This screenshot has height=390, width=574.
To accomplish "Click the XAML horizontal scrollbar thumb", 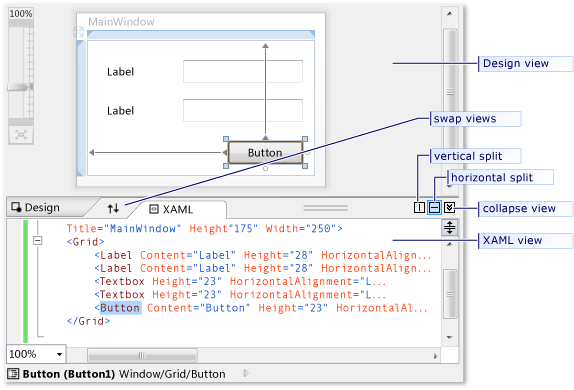I will 142,355.
